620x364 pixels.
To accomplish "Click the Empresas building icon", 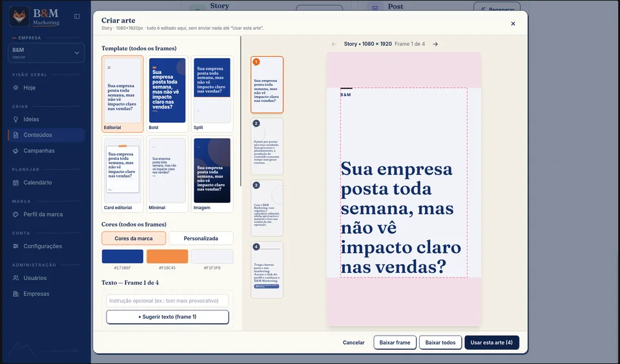I will 15,294.
